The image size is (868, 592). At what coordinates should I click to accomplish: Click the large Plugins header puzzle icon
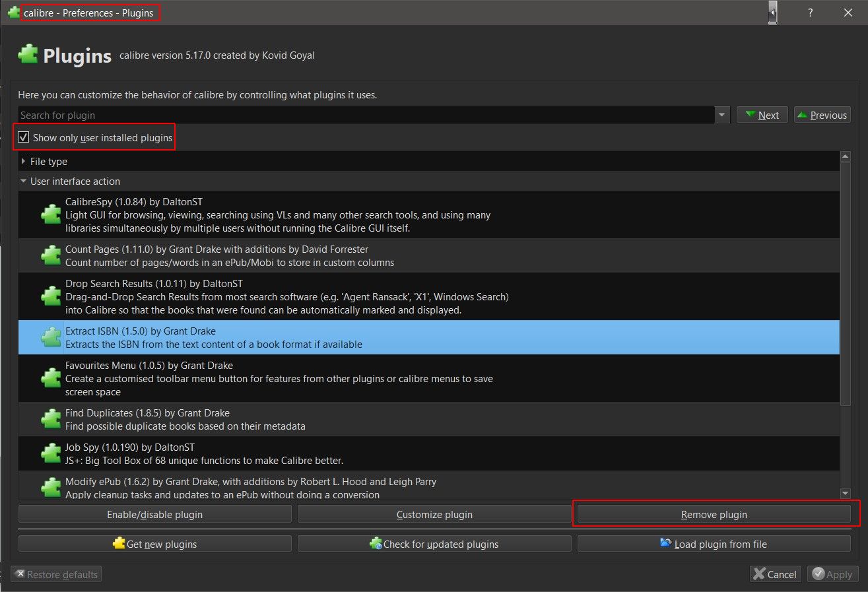(x=28, y=55)
